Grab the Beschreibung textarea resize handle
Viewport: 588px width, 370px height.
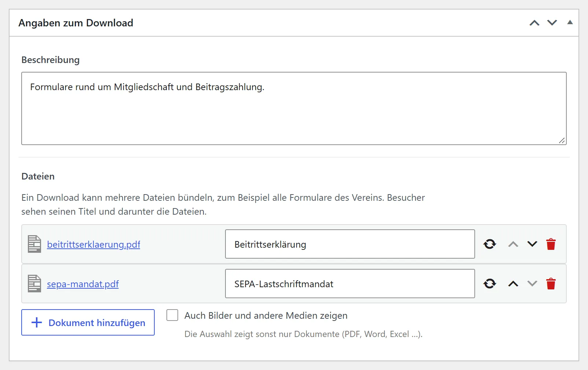pyautogui.click(x=562, y=140)
